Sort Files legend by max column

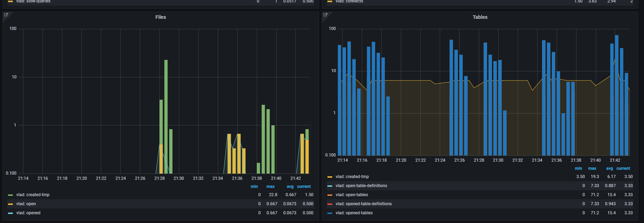coord(270,186)
